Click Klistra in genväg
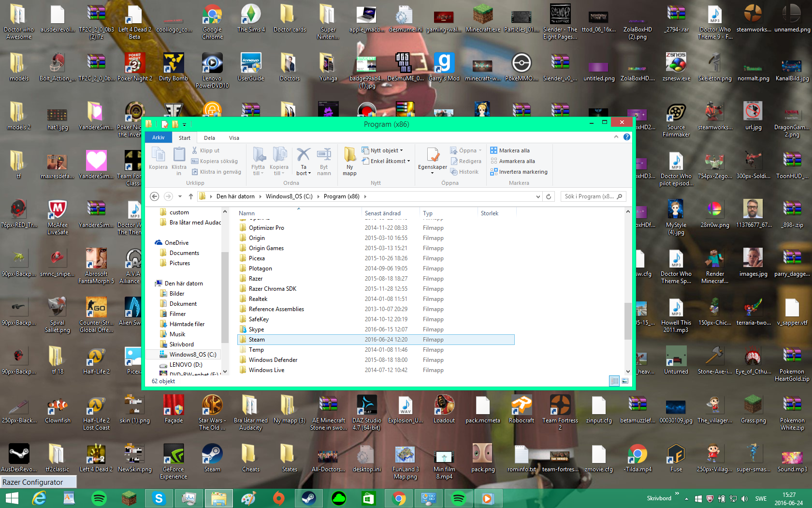 pos(216,172)
